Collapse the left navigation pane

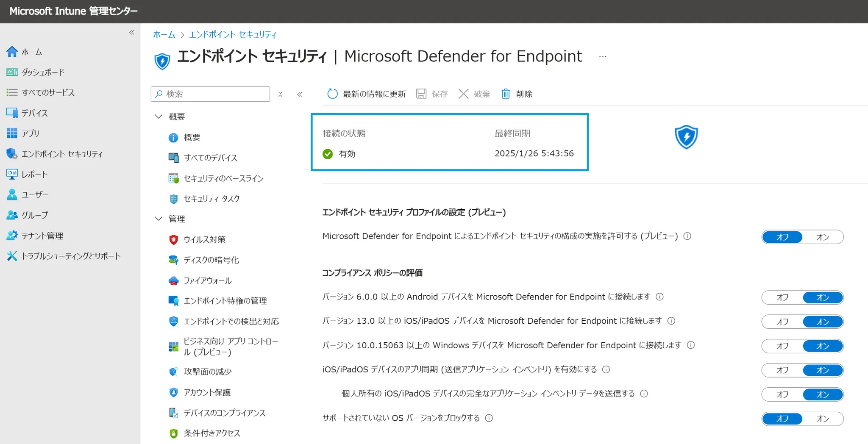pyautogui.click(x=132, y=32)
